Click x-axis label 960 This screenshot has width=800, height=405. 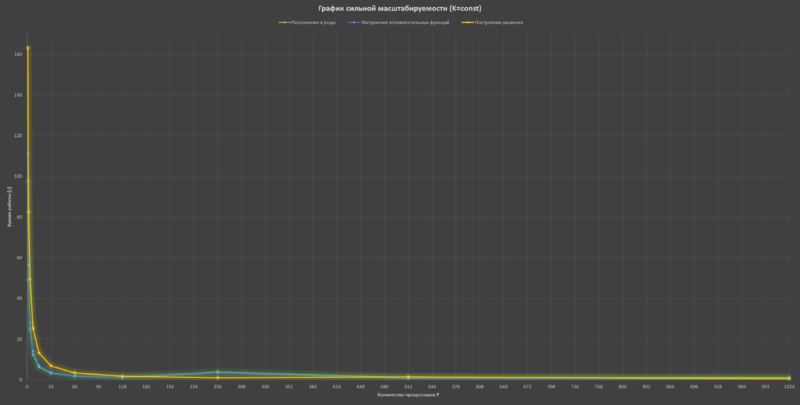tap(741, 387)
